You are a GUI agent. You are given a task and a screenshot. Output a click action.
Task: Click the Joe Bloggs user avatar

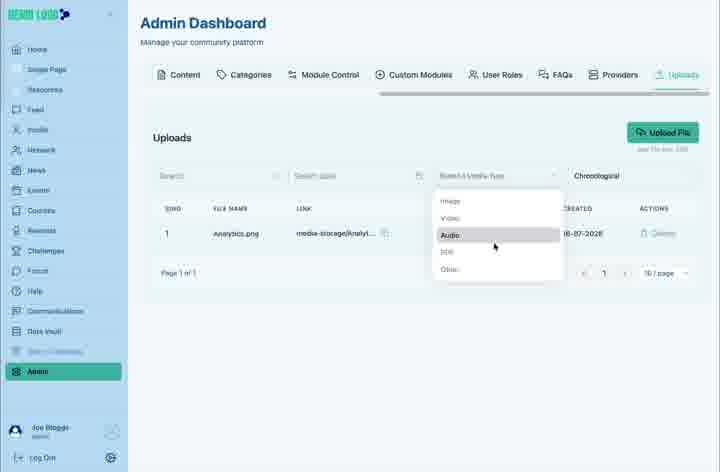pos(16,431)
